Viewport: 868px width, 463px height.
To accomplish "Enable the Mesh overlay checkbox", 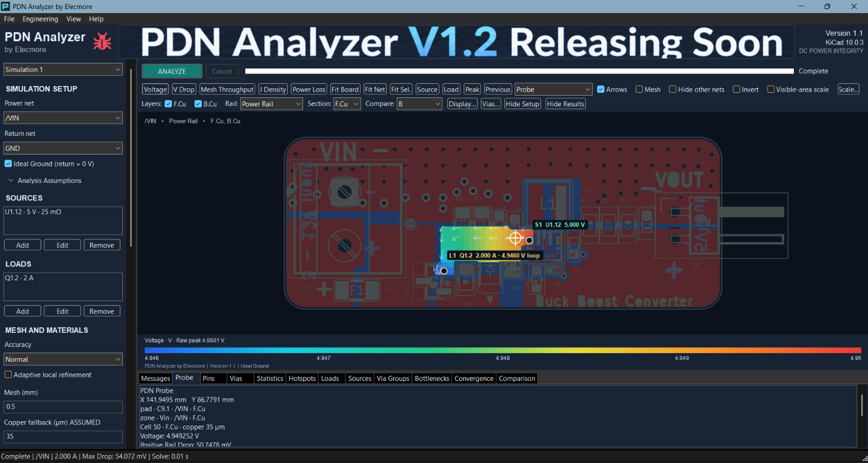I will (640, 89).
